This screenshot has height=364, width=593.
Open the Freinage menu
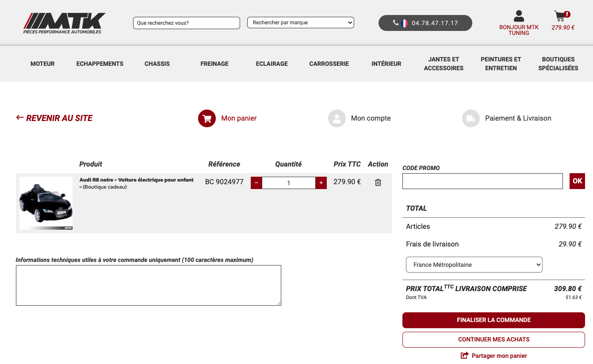coord(214,64)
